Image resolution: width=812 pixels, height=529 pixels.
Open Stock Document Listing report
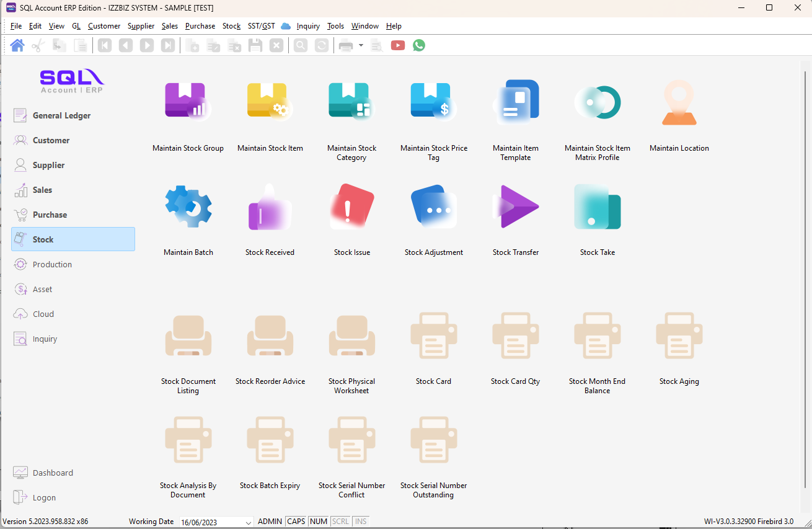pos(188,336)
